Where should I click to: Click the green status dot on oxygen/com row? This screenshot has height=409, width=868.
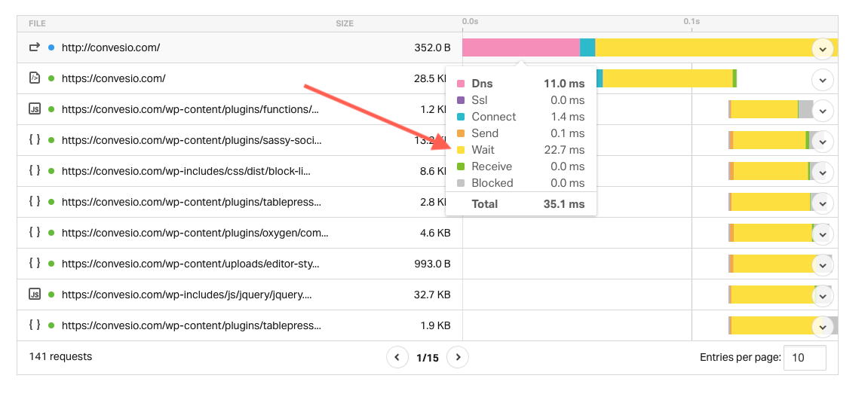(x=51, y=233)
